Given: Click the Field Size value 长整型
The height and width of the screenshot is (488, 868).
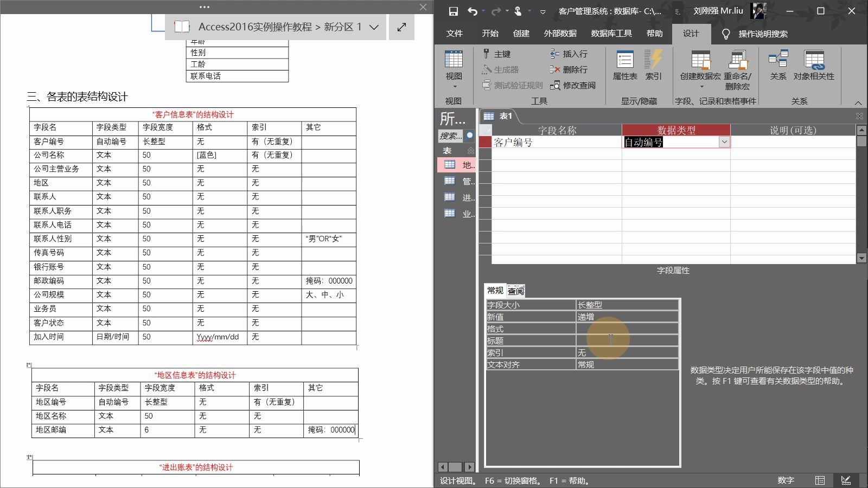Looking at the screenshot, I should (627, 305).
